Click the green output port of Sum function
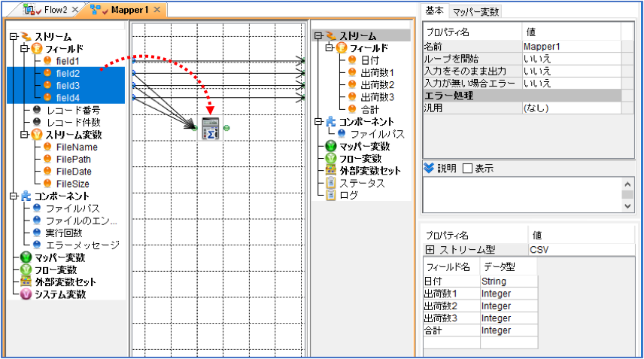Image resolution: width=644 pixels, height=359 pixels. pos(226,128)
